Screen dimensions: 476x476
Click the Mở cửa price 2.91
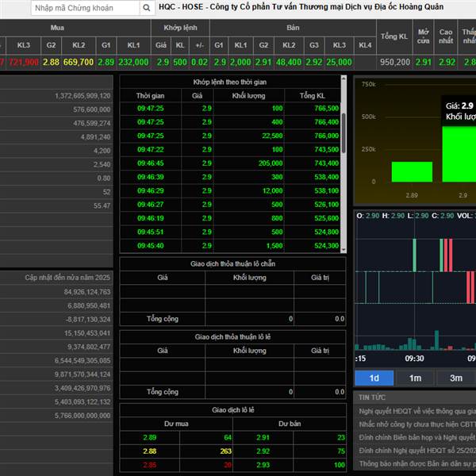coord(423,62)
